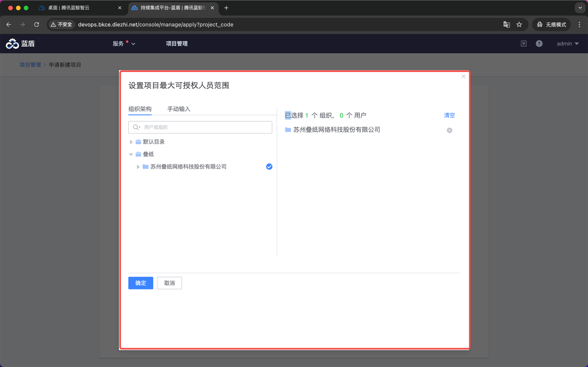
Task: Open the browser three-dot menu
Action: coord(580,24)
